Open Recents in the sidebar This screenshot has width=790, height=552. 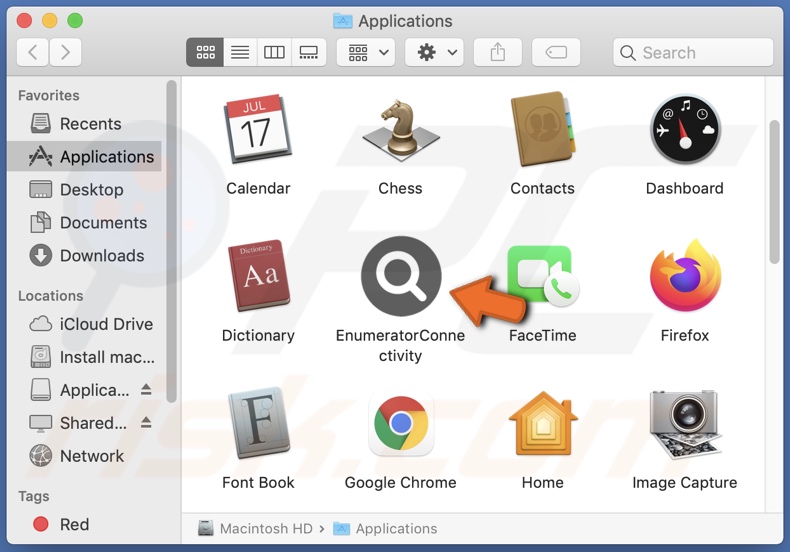(84, 124)
